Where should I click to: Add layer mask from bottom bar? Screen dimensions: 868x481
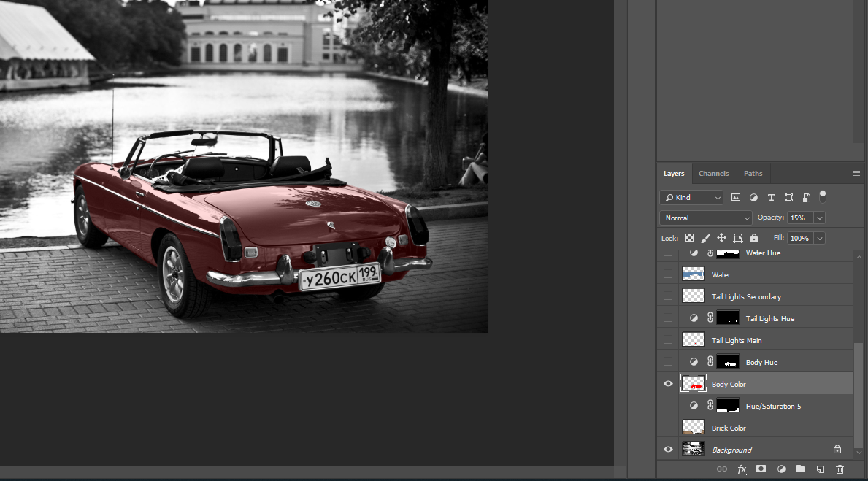tap(761, 469)
